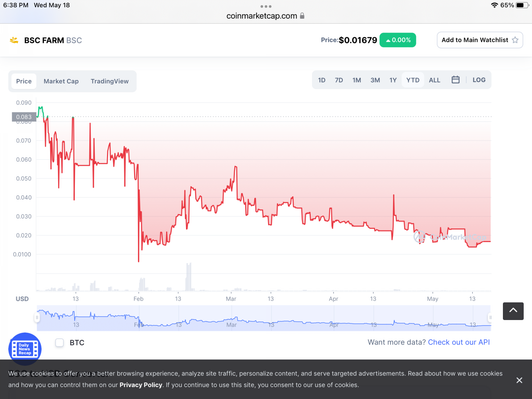Open the Privacy Policy link

point(141,385)
